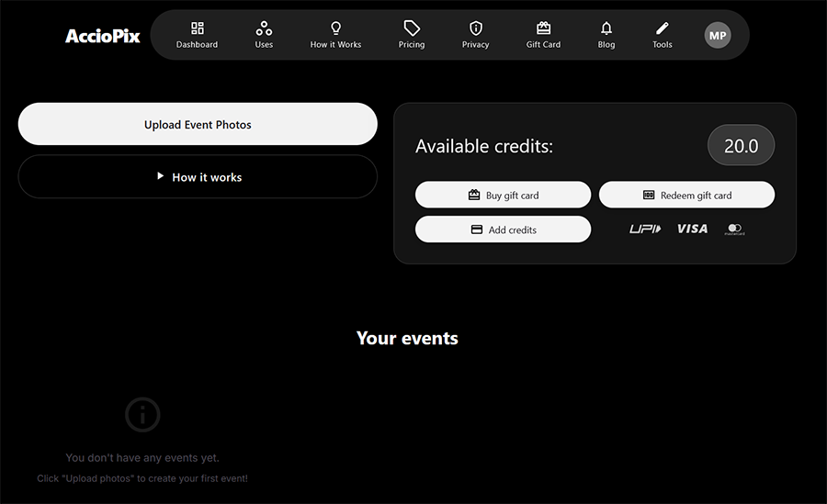This screenshot has width=827, height=504.
Task: Click "You don't have any events yet." text
Action: pyautogui.click(x=142, y=457)
